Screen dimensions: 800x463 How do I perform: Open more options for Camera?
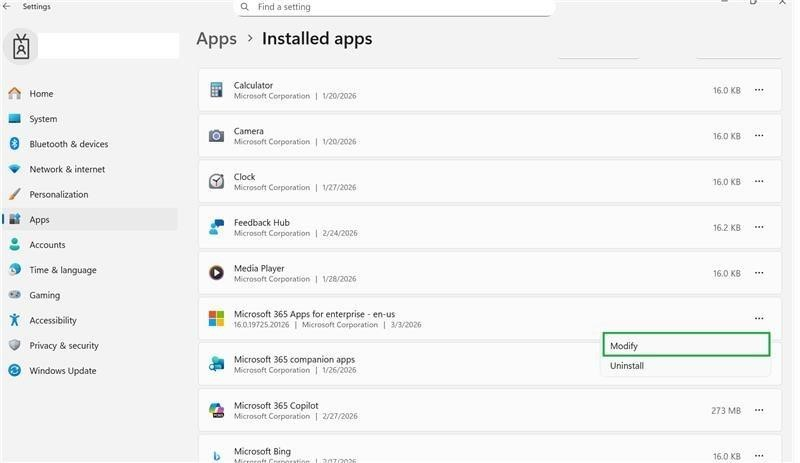click(759, 136)
